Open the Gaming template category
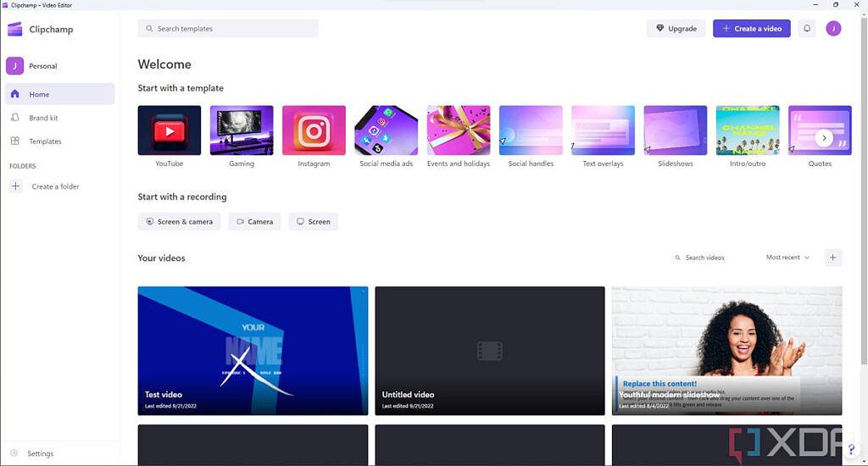Screen dimensions: 868x466 point(242,130)
